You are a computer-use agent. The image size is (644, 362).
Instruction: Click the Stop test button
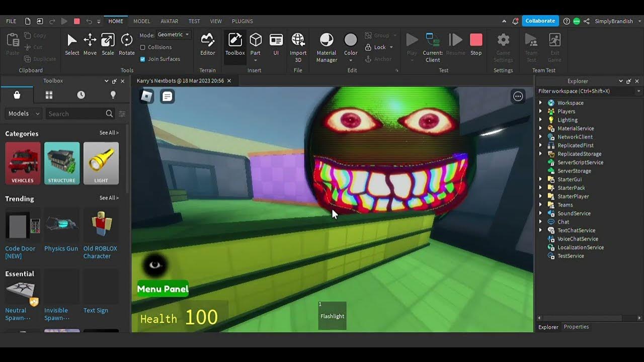[x=476, y=44]
